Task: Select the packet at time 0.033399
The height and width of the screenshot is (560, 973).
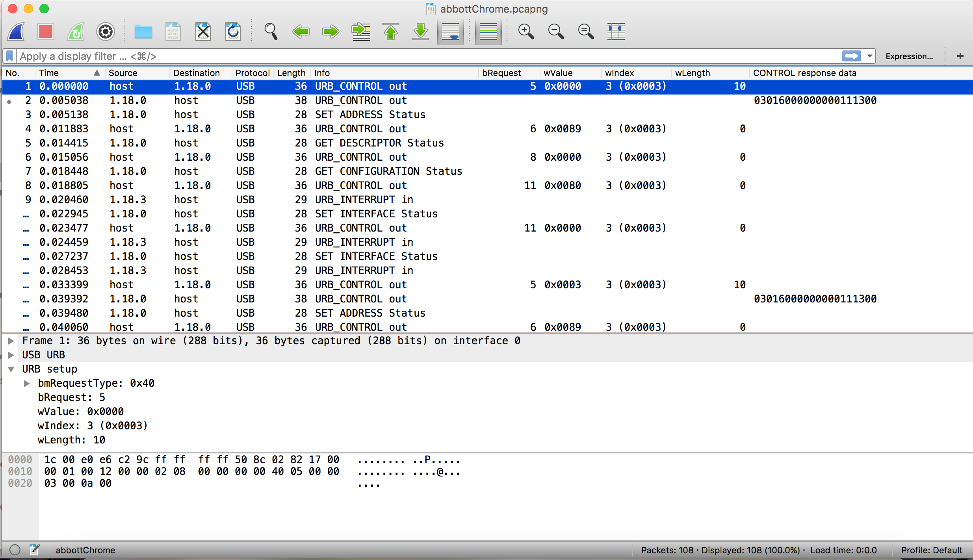Action: click(x=487, y=285)
